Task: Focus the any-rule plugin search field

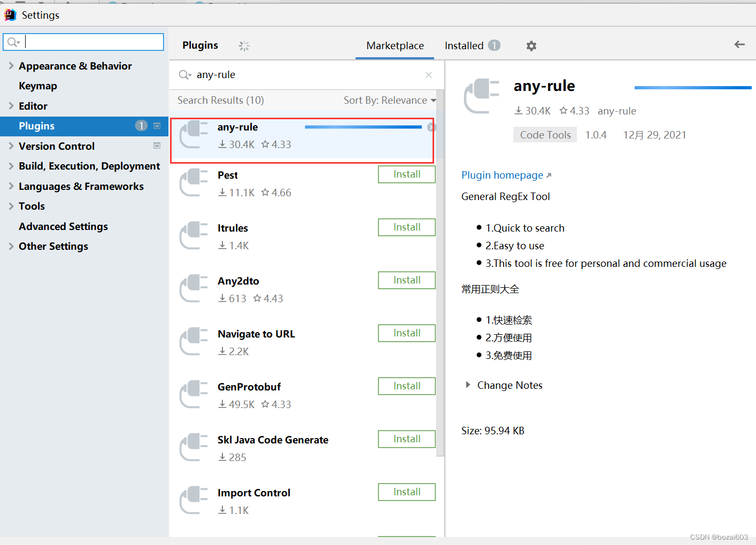Action: point(307,75)
